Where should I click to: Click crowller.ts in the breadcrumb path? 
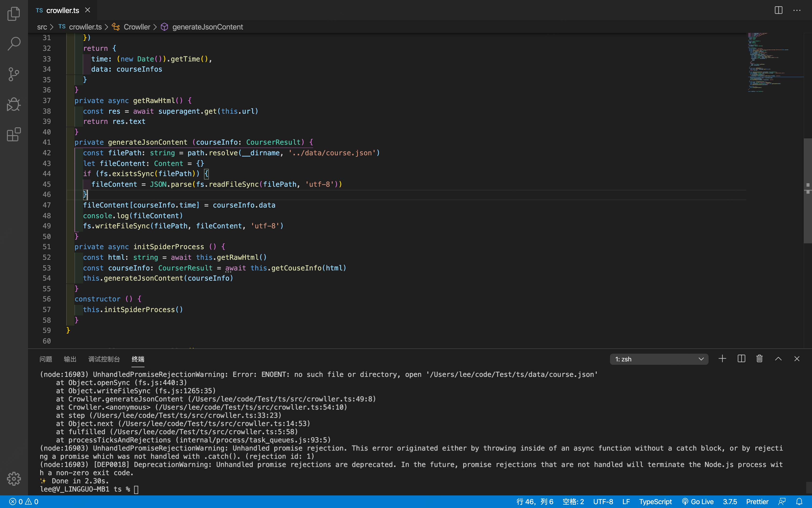tap(85, 27)
